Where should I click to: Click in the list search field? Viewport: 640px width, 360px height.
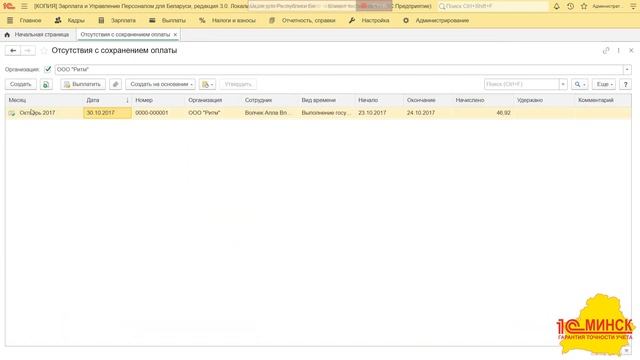click(x=521, y=84)
